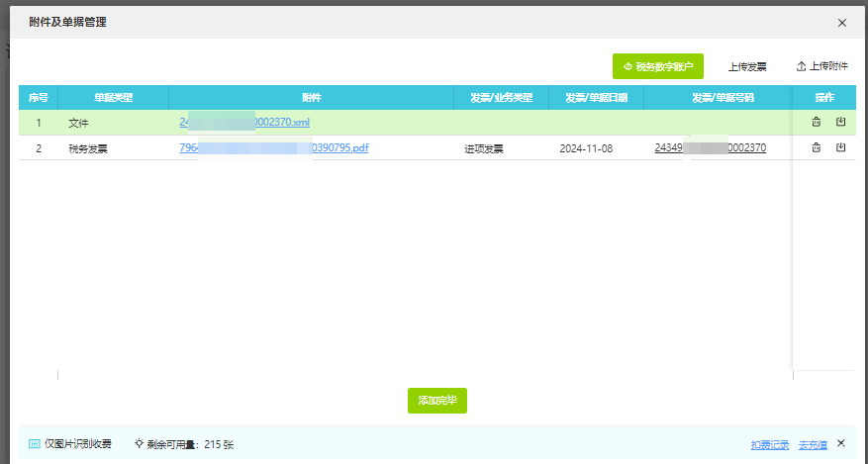Click the 操作 column header
868x464 pixels.
[x=824, y=98]
